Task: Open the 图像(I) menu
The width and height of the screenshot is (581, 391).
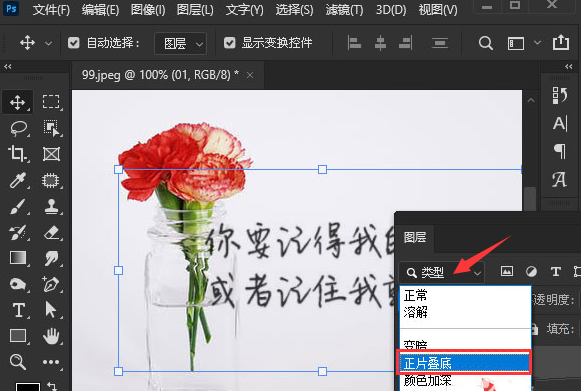Action: (x=148, y=10)
